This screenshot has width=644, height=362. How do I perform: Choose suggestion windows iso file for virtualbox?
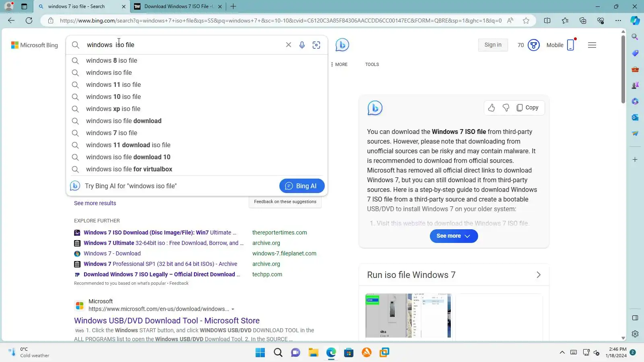[197, 169]
